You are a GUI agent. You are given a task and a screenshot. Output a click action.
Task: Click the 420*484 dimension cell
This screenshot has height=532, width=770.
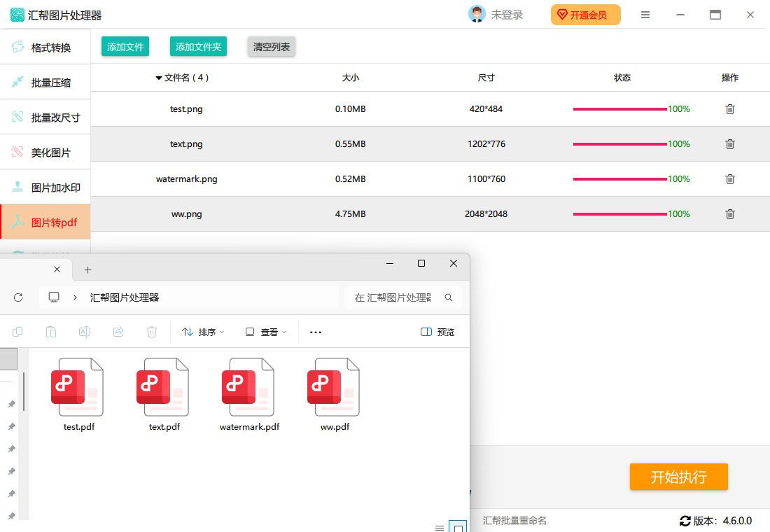[486, 109]
